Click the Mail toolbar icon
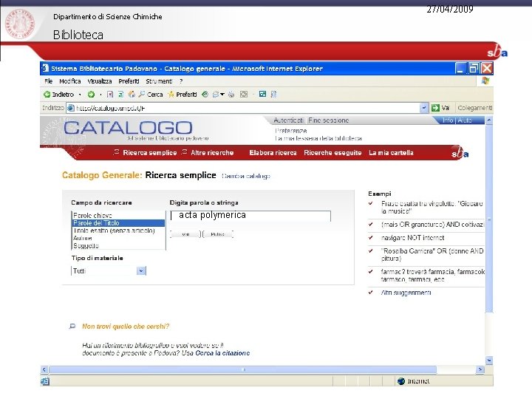Screen dimensions: 532x399 point(216,95)
